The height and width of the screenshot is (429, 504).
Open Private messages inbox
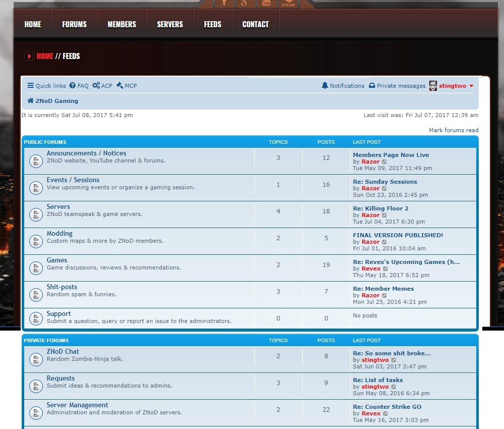397,86
